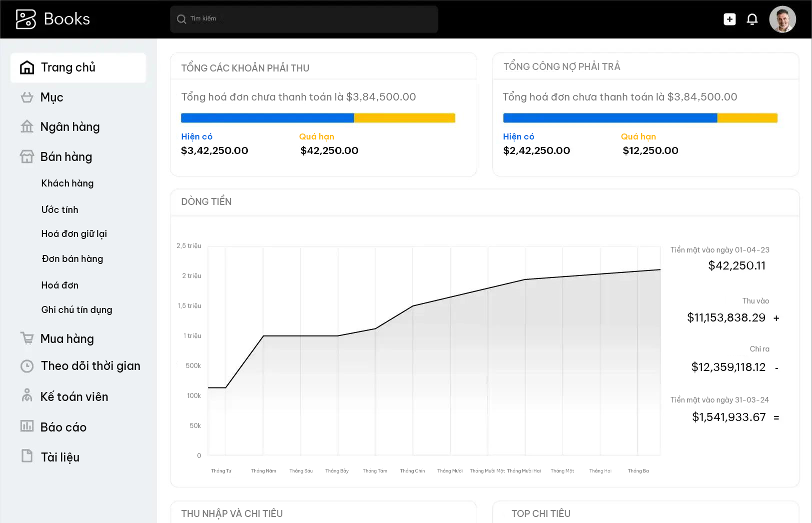Click the Mục basket icon
The width and height of the screenshot is (812, 523).
click(27, 97)
